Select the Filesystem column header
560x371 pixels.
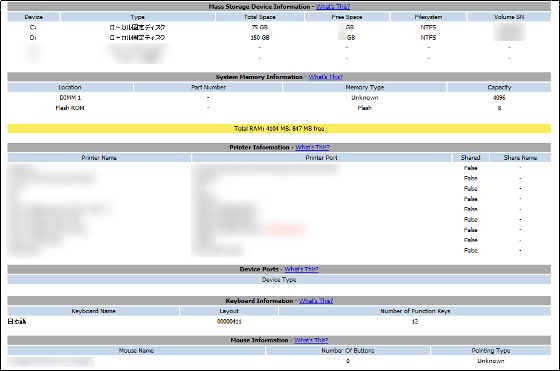click(428, 17)
